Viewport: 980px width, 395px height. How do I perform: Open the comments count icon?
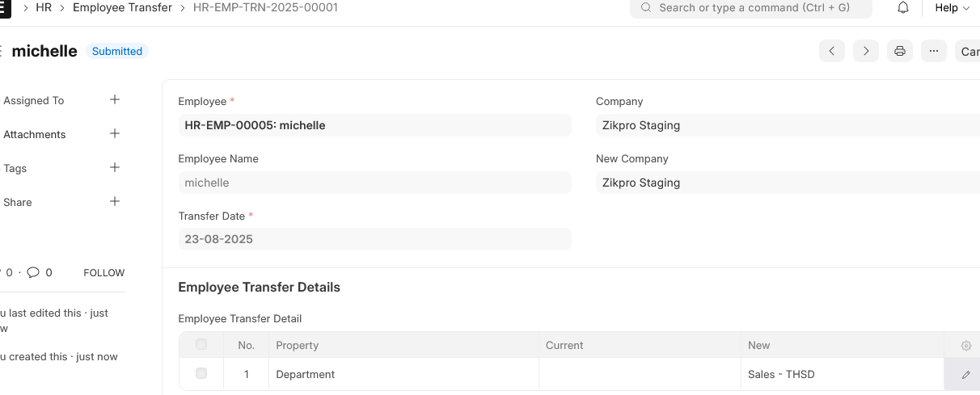click(33, 272)
